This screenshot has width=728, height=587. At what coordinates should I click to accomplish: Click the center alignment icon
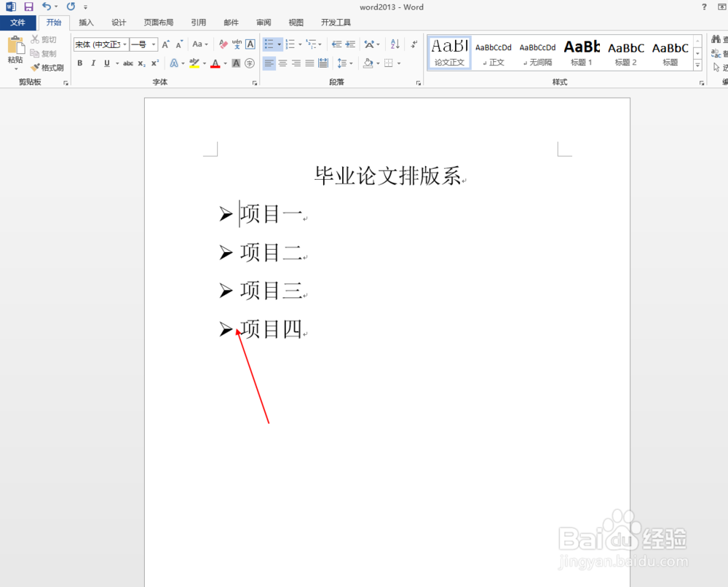coord(283,63)
